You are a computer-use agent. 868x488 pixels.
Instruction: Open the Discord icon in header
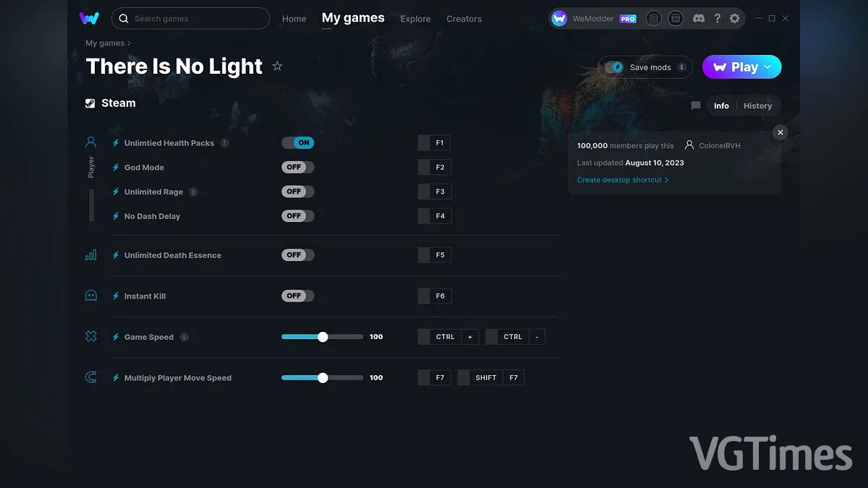[698, 18]
